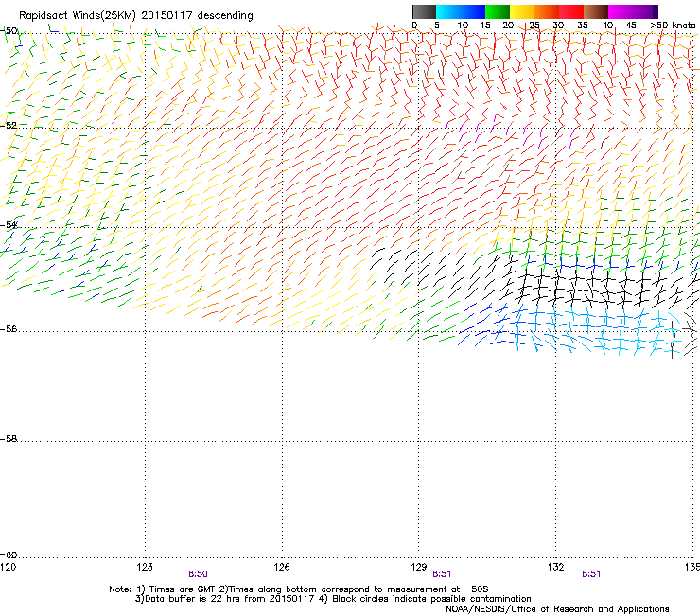This screenshot has width=700, height=615.
Task: Click the 'NOAA/NESDIS/Office of Research and Applications' credit
Action: click(557, 609)
